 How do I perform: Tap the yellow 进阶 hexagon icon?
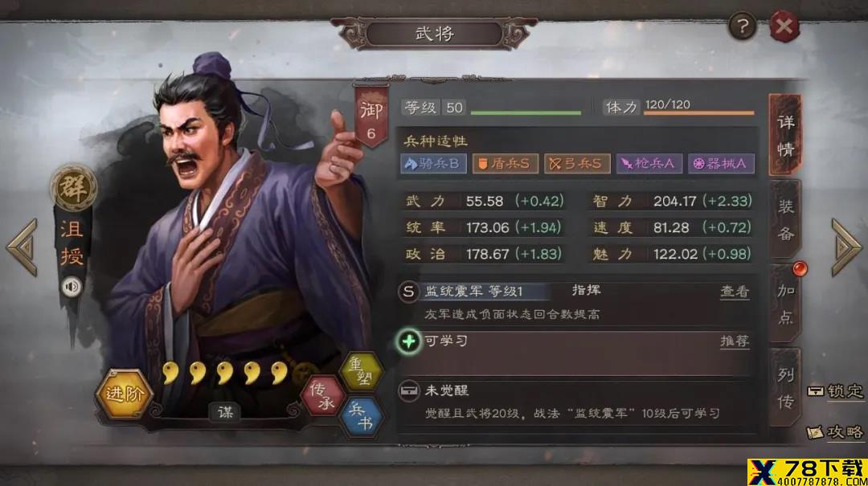click(x=124, y=394)
